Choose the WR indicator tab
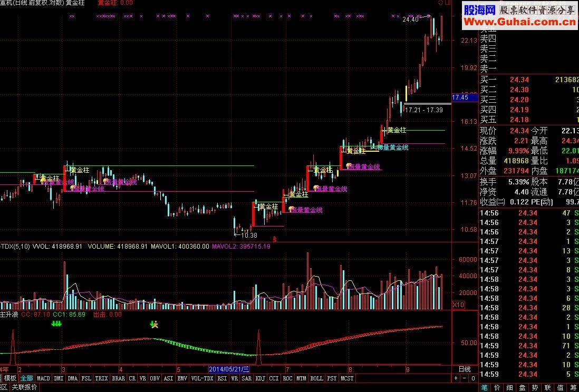Image resolution: width=579 pixels, height=392 pixels. (x=234, y=378)
